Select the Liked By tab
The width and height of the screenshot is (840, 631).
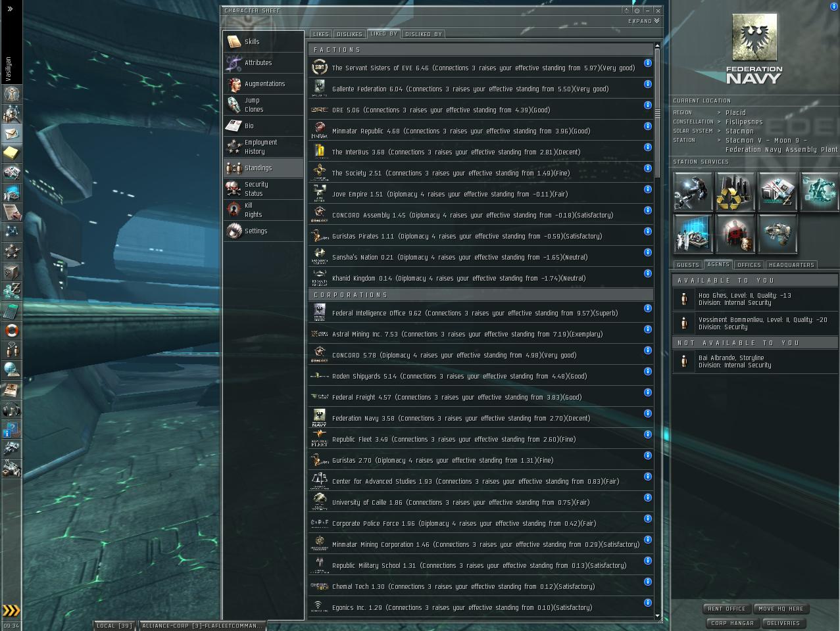tap(383, 34)
